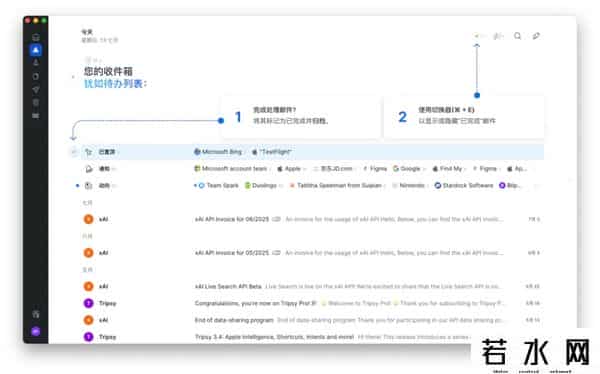Toggle the show/hide Done switch in toolbar
600x374 pixels.
478,36
